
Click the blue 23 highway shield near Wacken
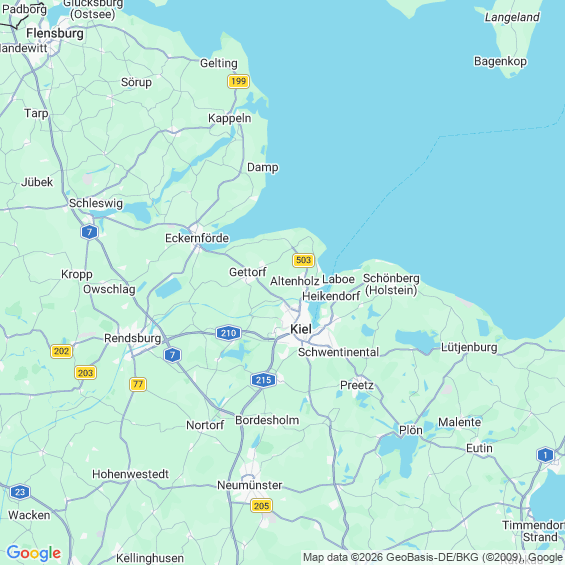[x=20, y=492]
